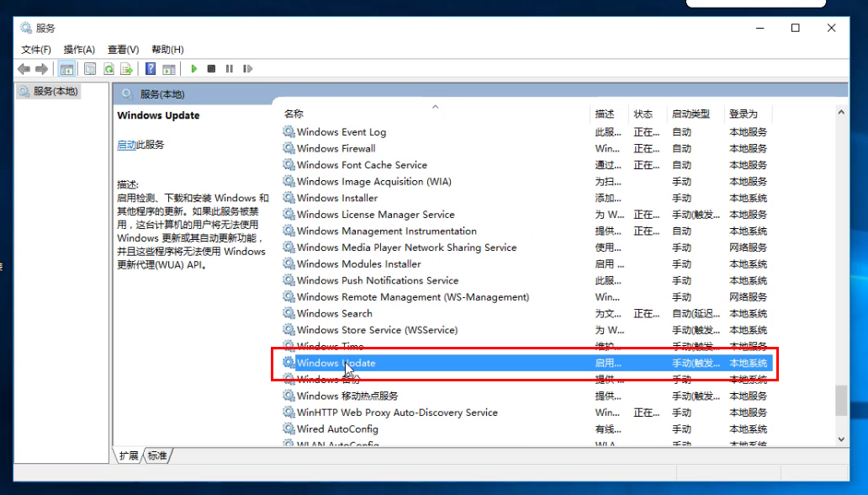Switch to the 标准 tab
868x495 pixels.
(156, 455)
